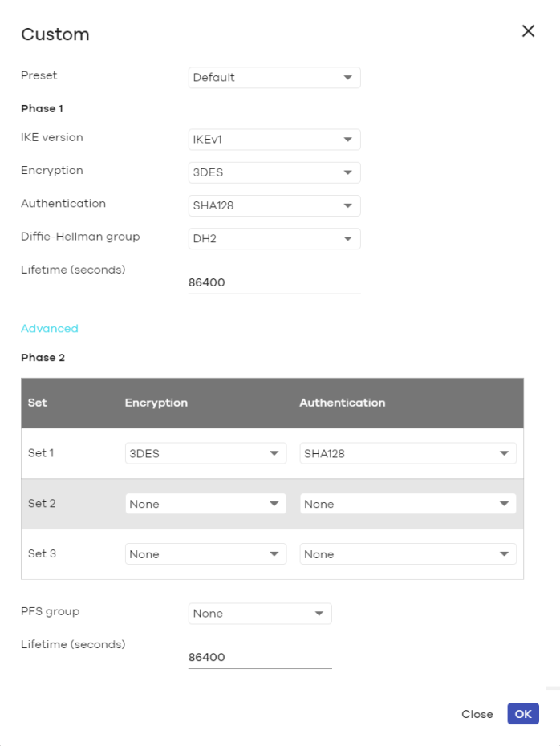This screenshot has width=560, height=746.
Task: Open Set 3 Encryption dropdown
Action: click(x=205, y=554)
